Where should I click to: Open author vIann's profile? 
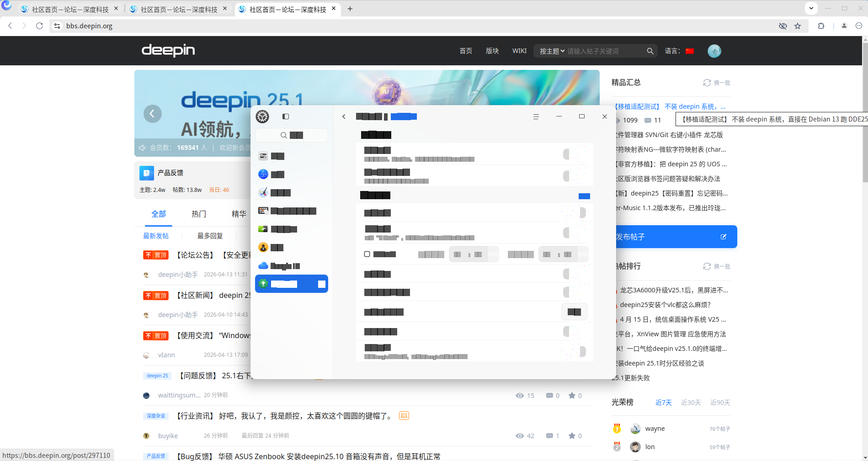tap(166, 355)
